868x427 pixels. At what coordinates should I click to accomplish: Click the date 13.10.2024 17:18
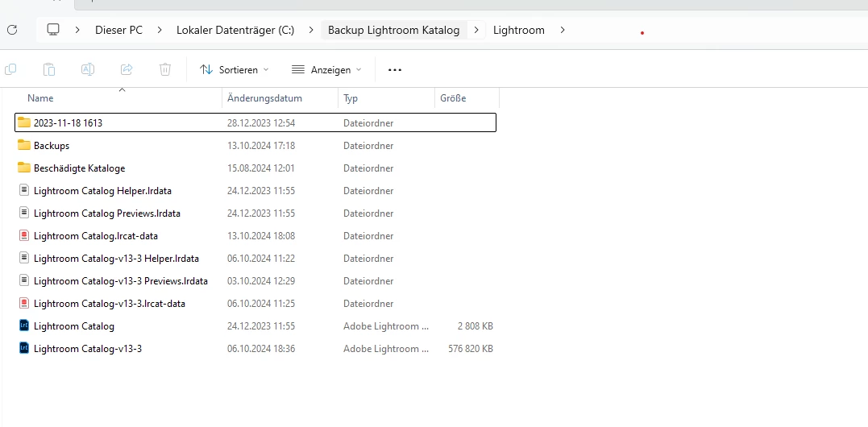coord(261,146)
